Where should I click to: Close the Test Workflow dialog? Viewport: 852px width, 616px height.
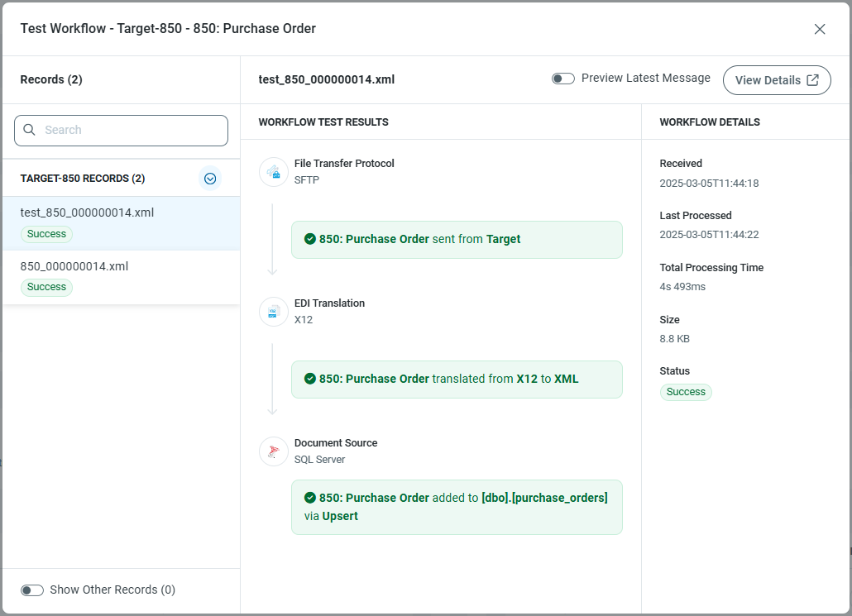point(820,29)
